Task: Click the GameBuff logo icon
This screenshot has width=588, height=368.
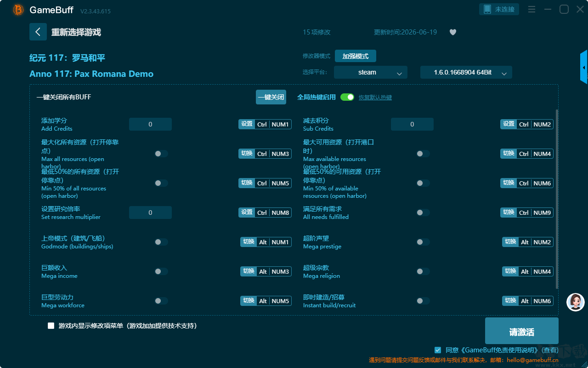Action: click(x=18, y=10)
